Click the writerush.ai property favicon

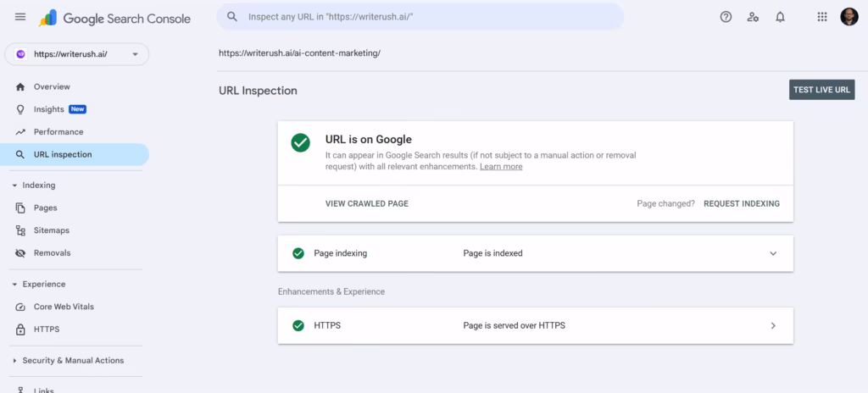click(x=20, y=54)
